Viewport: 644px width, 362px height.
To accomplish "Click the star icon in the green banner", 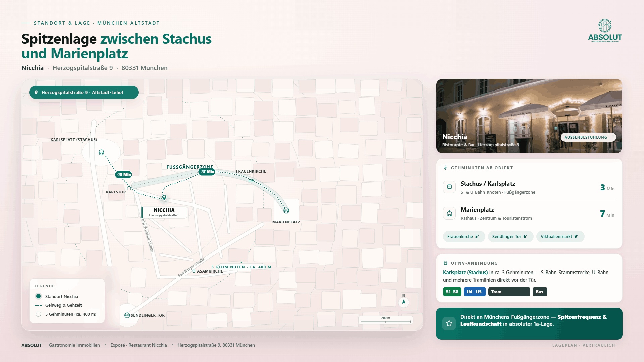I will click(x=449, y=324).
